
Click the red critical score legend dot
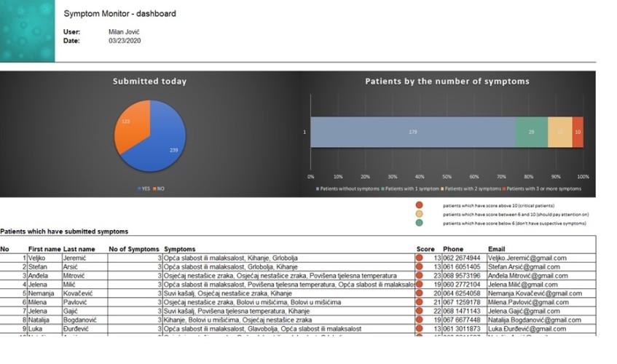pos(419,206)
